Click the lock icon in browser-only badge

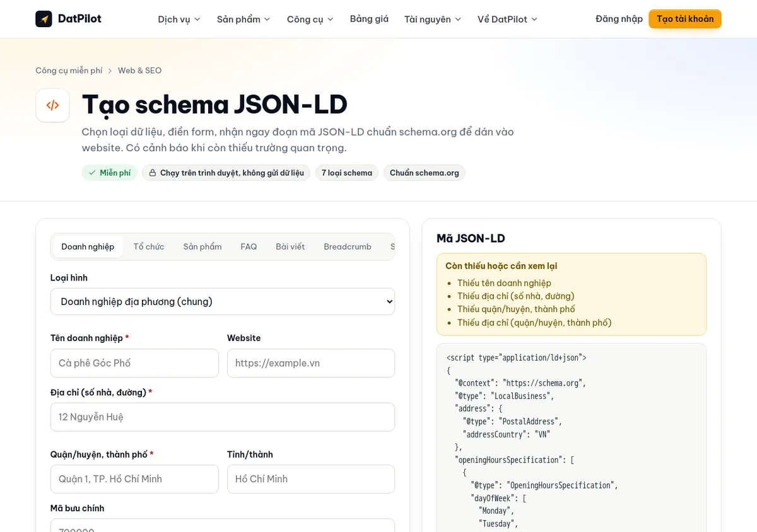[x=153, y=173]
